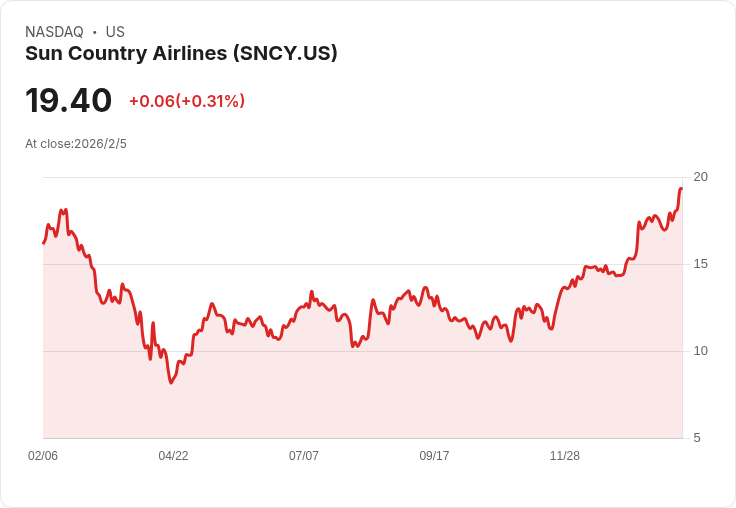Viewport: 736px width, 508px height.
Task: Click the 20 value on the price axis
Action: click(x=700, y=177)
